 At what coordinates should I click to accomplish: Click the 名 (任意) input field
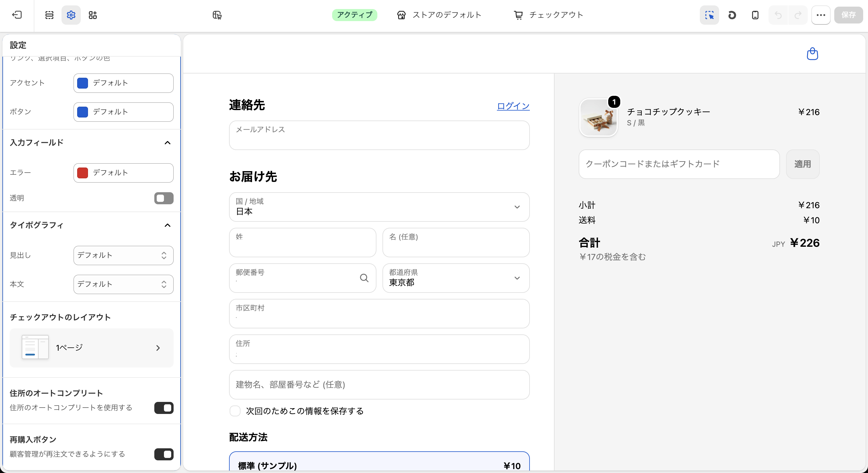coord(456,243)
